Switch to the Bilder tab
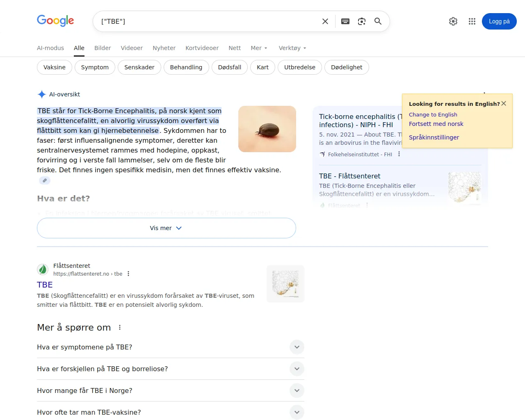Image resolution: width=525 pixels, height=420 pixels. [103, 48]
